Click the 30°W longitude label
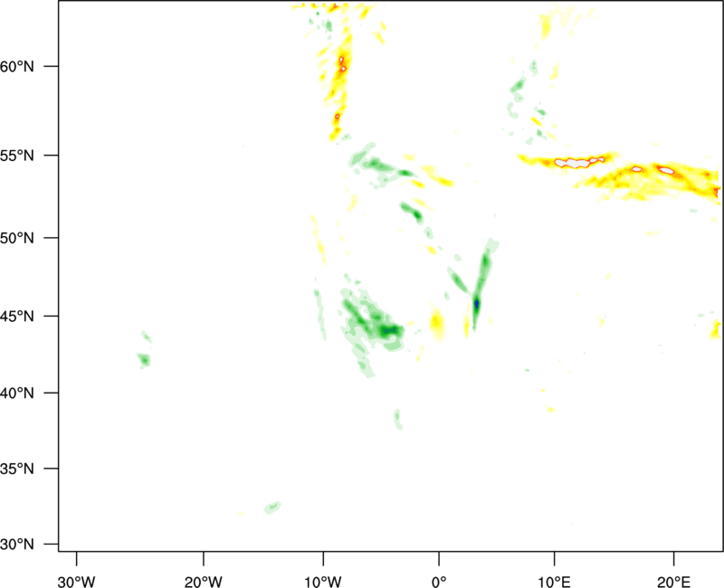The height and width of the screenshot is (588, 724). [x=76, y=582]
